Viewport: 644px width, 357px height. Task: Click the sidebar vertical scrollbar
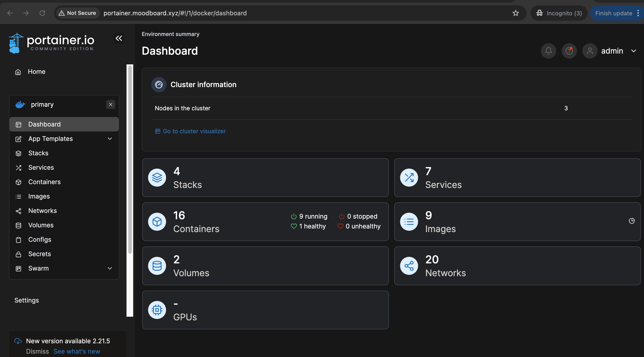(x=130, y=160)
